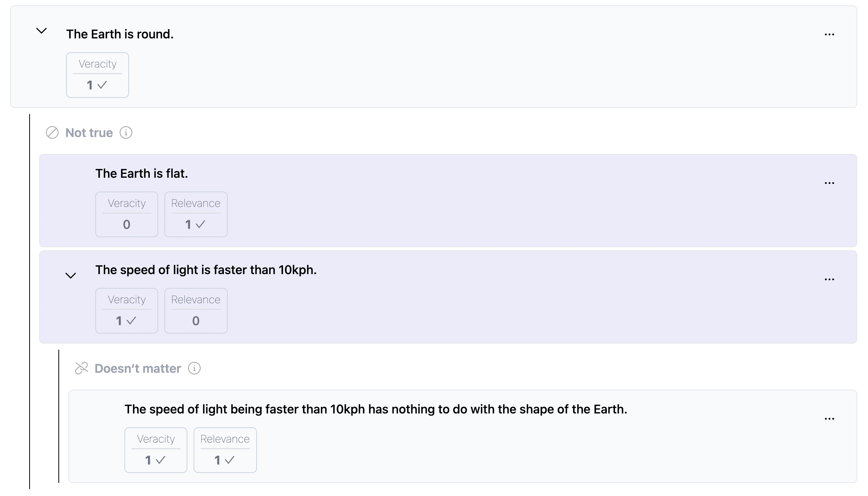Viewport: 868px width, 496px height.
Task: Open three-dot menu for 'The Earth is flat'
Action: point(829,183)
